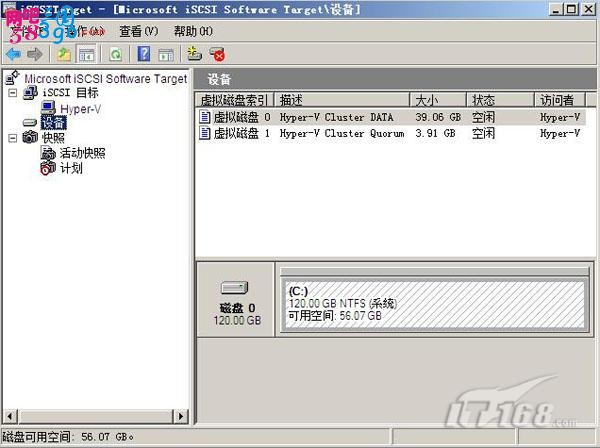This screenshot has width=600, height=448.
Task: Click the iSCSI 目标 computers icon
Action: pyautogui.click(x=30, y=93)
